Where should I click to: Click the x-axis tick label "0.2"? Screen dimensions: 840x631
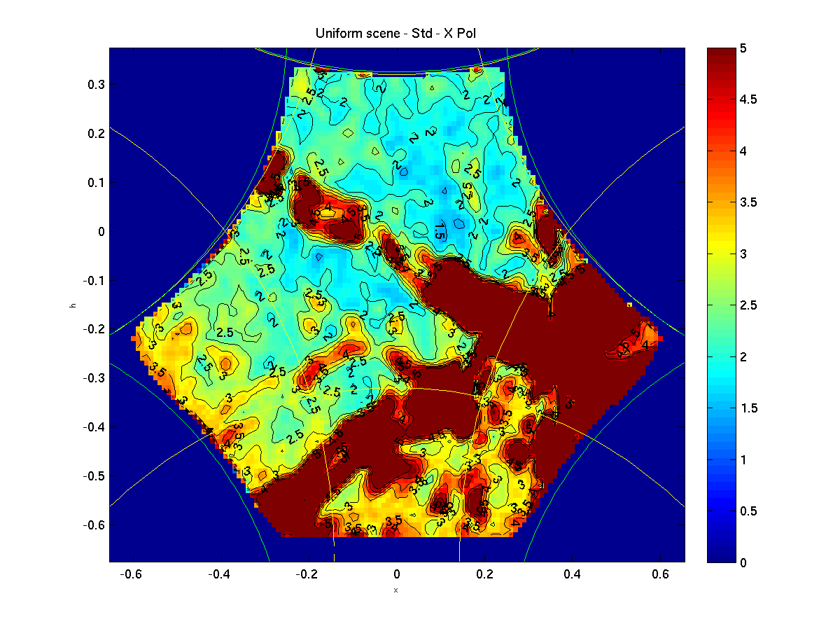(485, 574)
